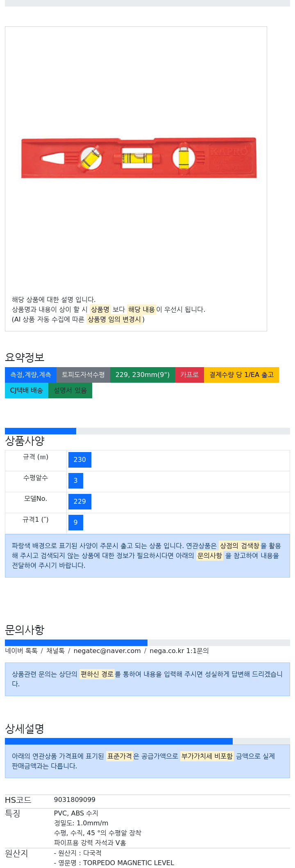Image resolution: width=295 pixels, height=868 pixels.
Task: Click the highlighted 문의사항 text in notice
Action: [210, 555]
